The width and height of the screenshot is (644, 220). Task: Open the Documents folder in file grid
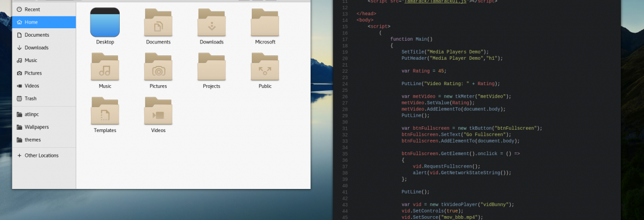click(158, 23)
